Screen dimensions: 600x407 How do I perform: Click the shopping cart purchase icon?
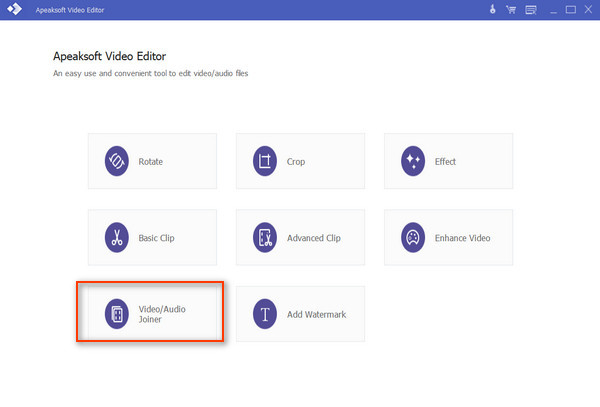pyautogui.click(x=511, y=10)
